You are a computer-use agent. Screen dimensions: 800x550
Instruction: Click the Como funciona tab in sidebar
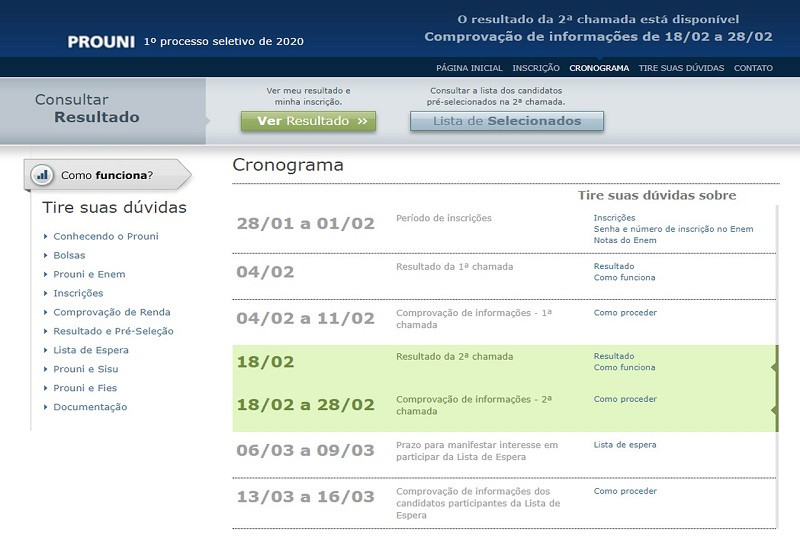tap(106, 175)
